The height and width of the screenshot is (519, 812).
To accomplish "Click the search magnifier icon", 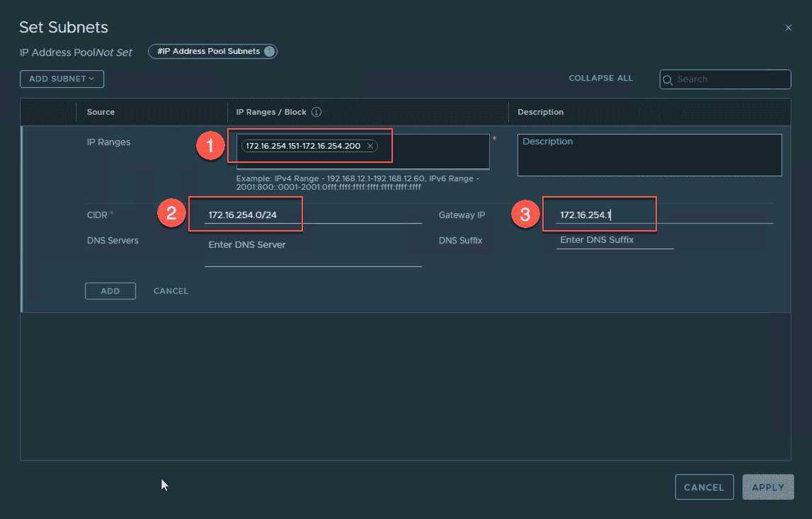I will (668, 79).
